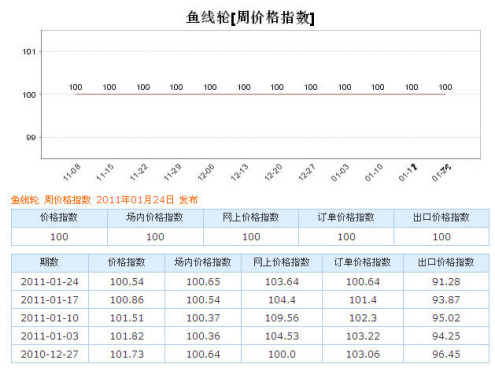Click 100.54 in the 2011-01-24 row
495x375 pixels.
pos(127,282)
